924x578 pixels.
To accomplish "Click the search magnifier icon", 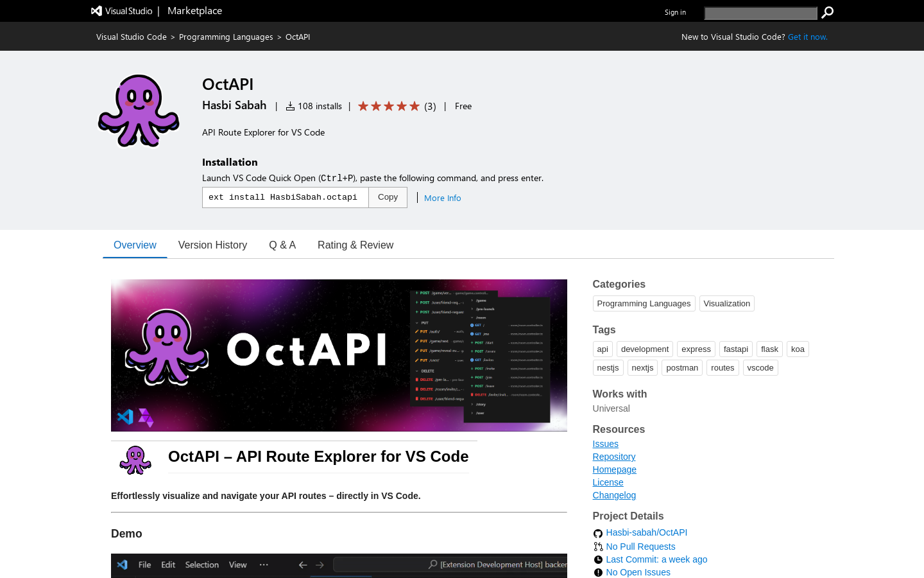I will pos(828,12).
